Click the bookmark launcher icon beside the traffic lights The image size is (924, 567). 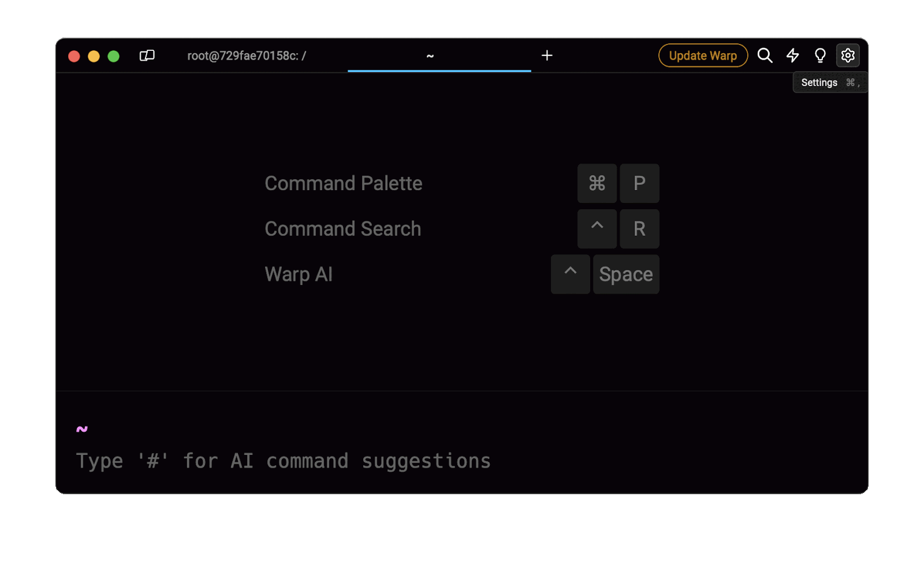[x=147, y=55]
